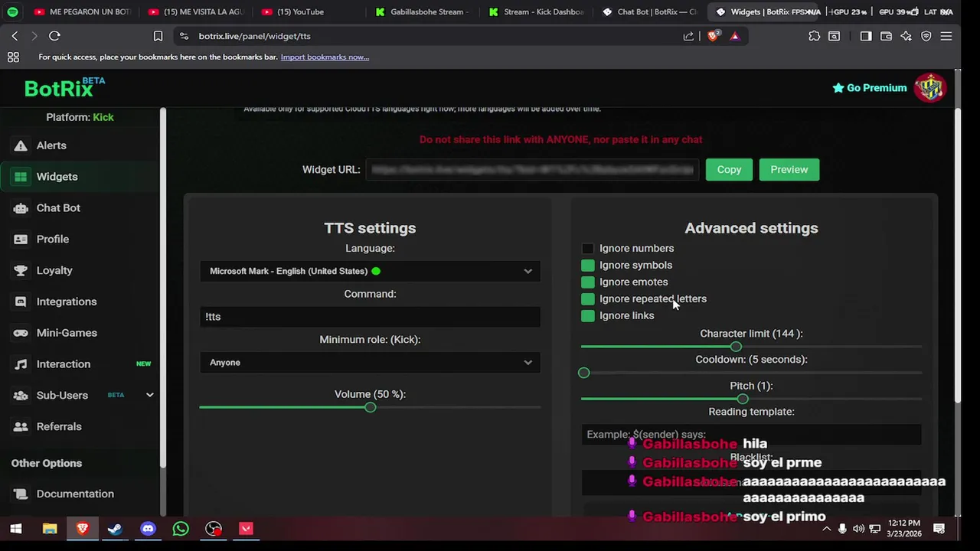980x551 pixels.
Task: Switch to the ME PEGARON UN BOT tab
Action: (83, 11)
